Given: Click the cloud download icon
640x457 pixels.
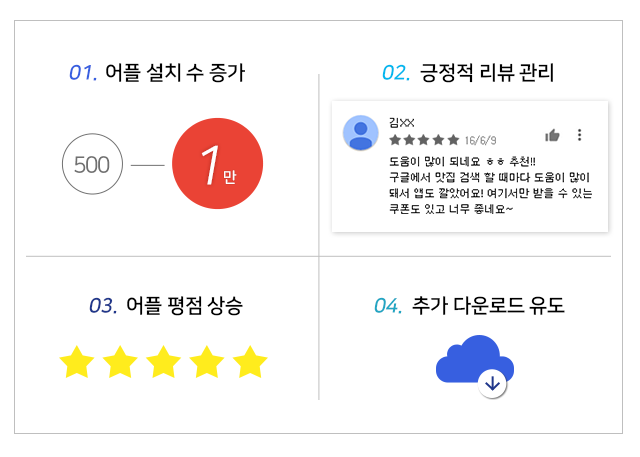Looking at the screenshot, I should click(x=475, y=364).
